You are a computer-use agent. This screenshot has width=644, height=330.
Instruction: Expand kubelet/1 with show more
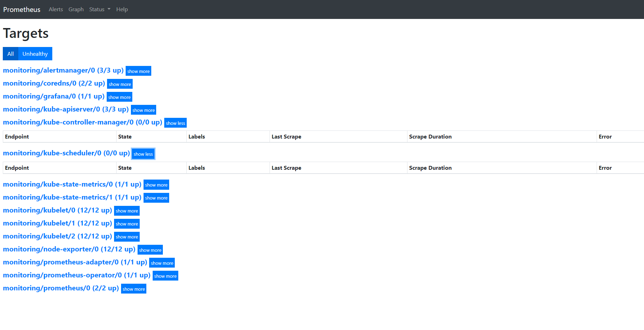pyautogui.click(x=127, y=224)
